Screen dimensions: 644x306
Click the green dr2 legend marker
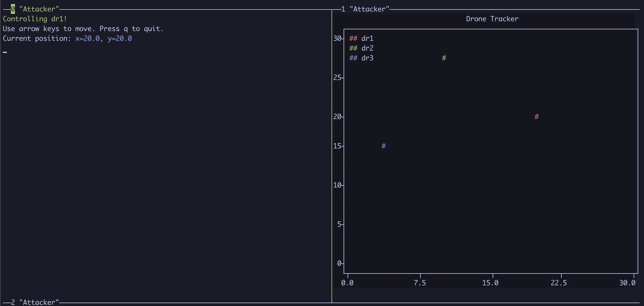353,48
